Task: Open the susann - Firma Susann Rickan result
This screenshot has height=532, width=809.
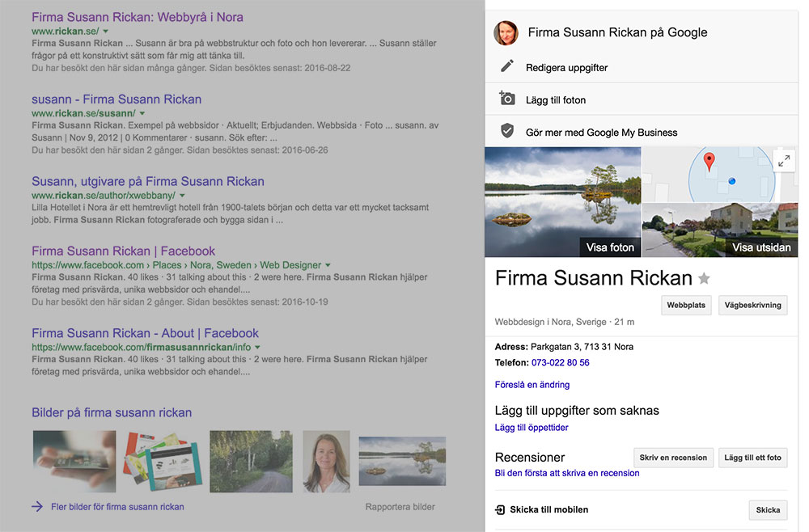Action: click(x=116, y=99)
